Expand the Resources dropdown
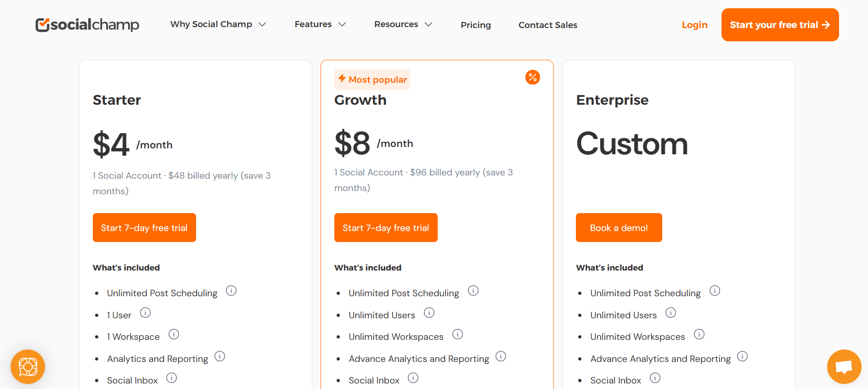The image size is (868, 389). click(403, 24)
